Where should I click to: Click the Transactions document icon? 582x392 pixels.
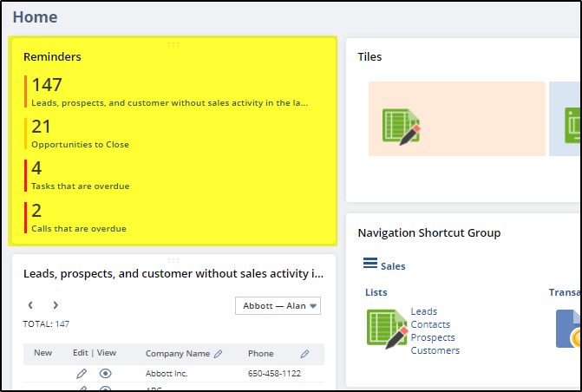click(568, 329)
